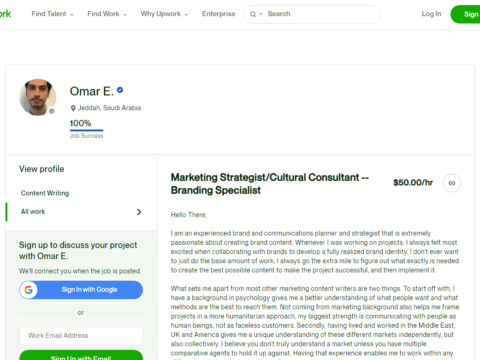Click Sign In with Google button
Image resolution: width=480 pixels, height=360 pixels.
[81, 290]
